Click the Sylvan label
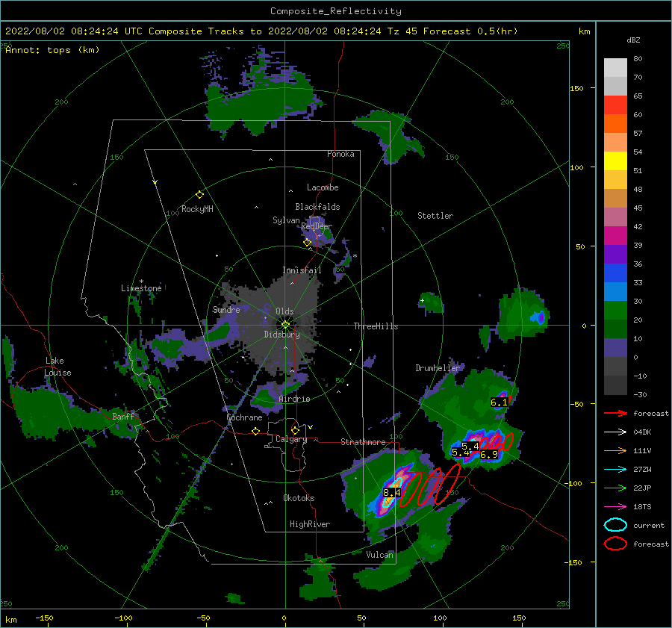The height and width of the screenshot is (628, 672). tap(286, 220)
